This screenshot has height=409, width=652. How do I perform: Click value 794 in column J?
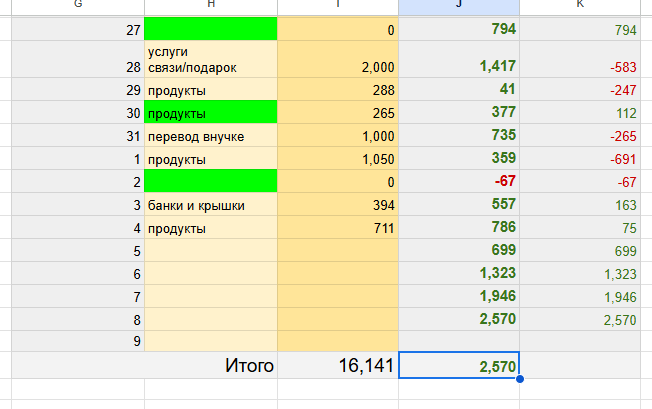point(459,29)
